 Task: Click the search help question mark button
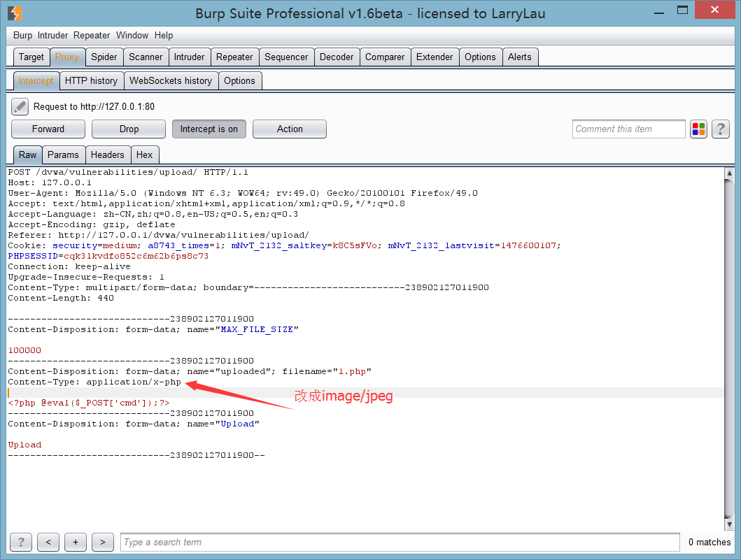click(21, 542)
